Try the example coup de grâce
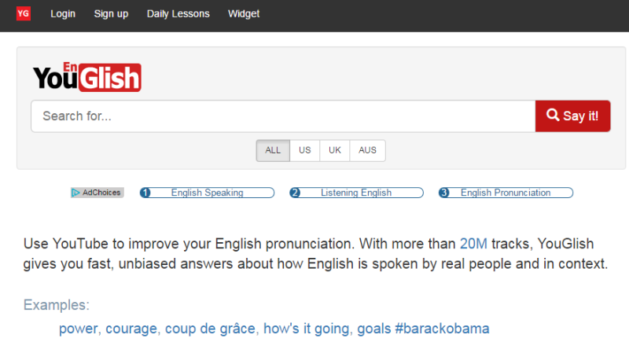 point(210,329)
